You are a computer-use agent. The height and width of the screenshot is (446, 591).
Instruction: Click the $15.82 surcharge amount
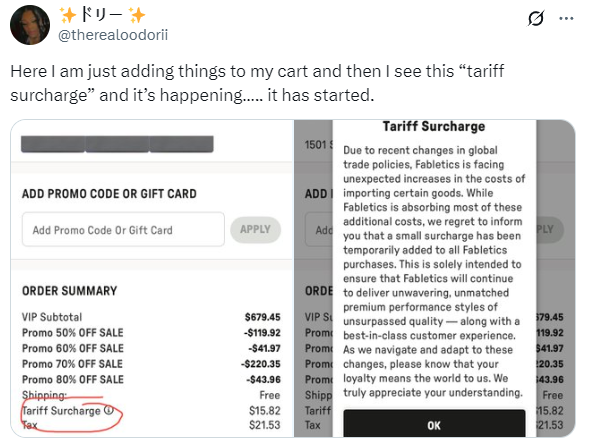tap(265, 411)
